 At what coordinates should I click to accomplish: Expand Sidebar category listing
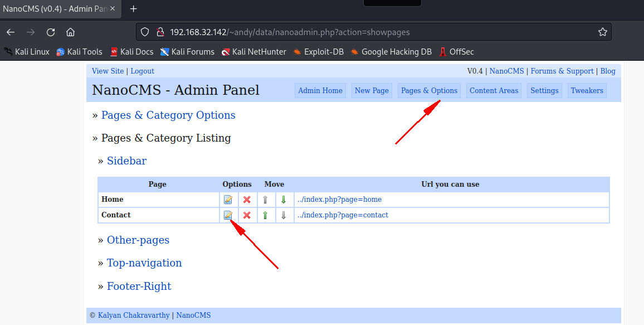click(x=126, y=161)
